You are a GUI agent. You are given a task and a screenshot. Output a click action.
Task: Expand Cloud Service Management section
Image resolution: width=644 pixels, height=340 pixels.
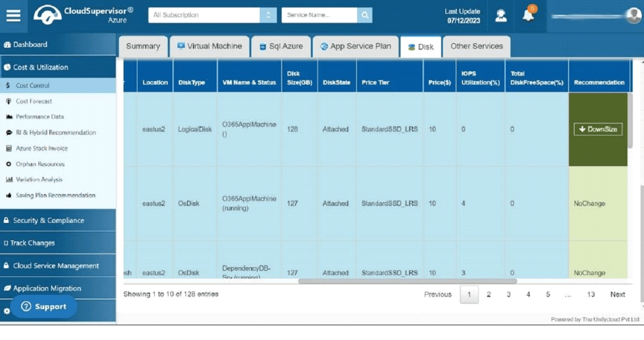coord(58,265)
